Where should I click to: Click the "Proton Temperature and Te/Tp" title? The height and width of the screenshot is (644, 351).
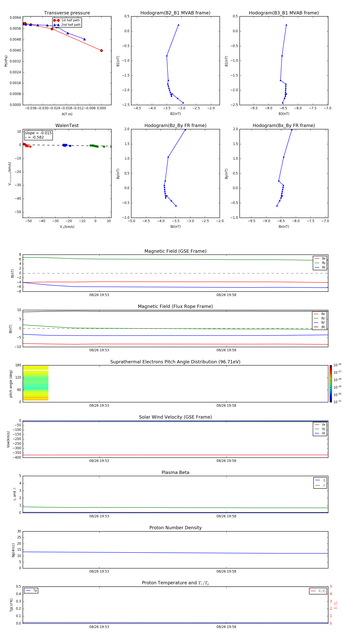[x=175, y=583]
